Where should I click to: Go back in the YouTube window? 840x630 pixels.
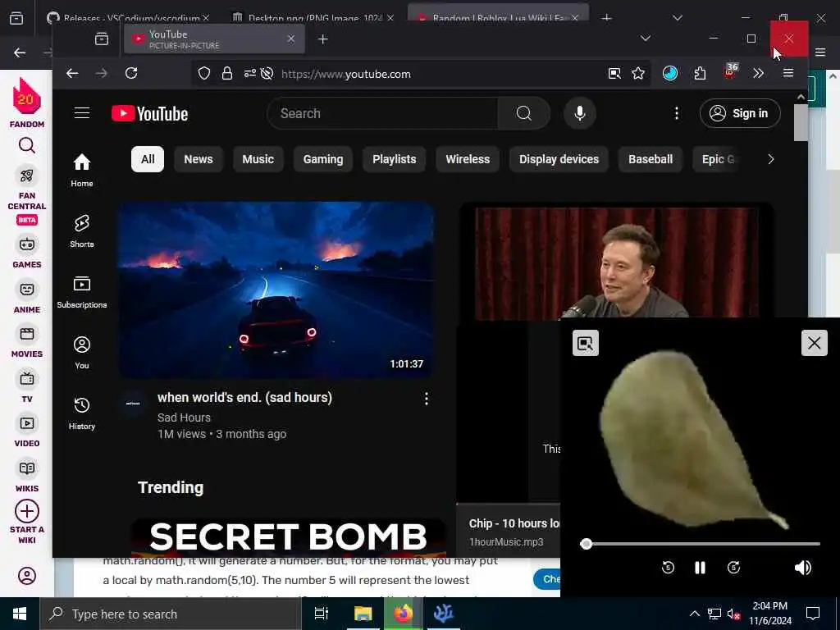[x=72, y=73]
